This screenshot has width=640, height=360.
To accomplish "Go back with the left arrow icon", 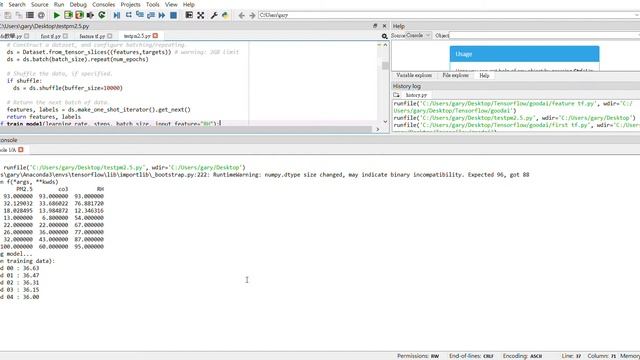I will (x=241, y=15).
